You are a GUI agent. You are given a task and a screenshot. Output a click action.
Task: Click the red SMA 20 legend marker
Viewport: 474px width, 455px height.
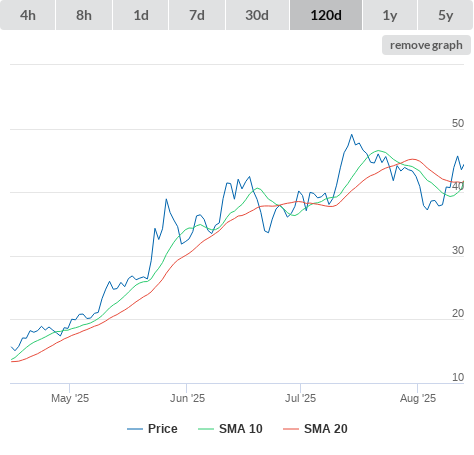click(291, 429)
